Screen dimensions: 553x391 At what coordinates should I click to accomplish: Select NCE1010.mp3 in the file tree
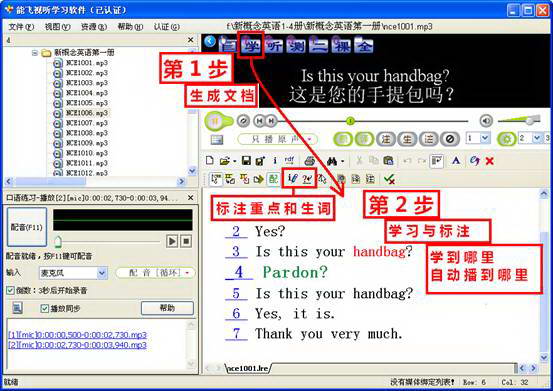click(87, 153)
